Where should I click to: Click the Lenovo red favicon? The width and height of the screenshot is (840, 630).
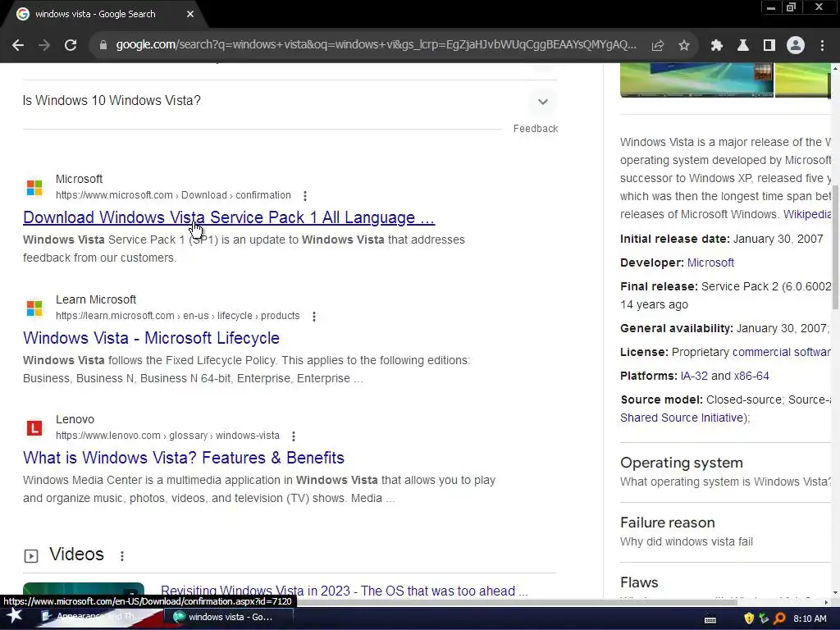pos(34,428)
